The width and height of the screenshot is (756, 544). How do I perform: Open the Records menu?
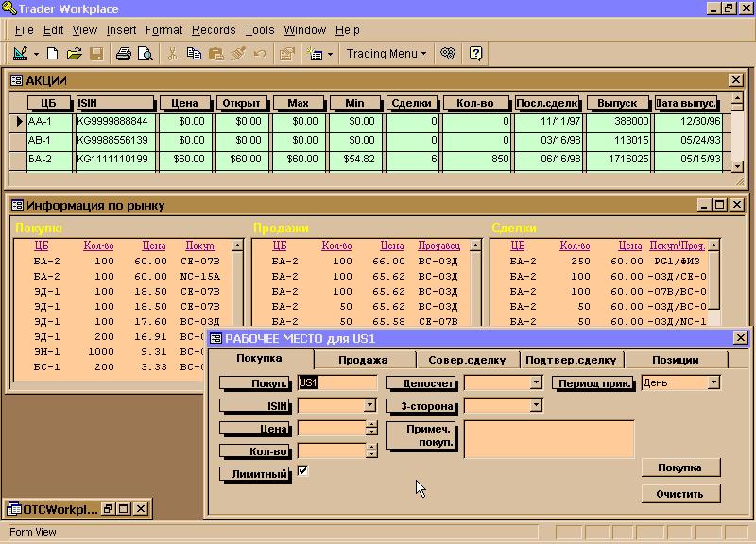(214, 30)
